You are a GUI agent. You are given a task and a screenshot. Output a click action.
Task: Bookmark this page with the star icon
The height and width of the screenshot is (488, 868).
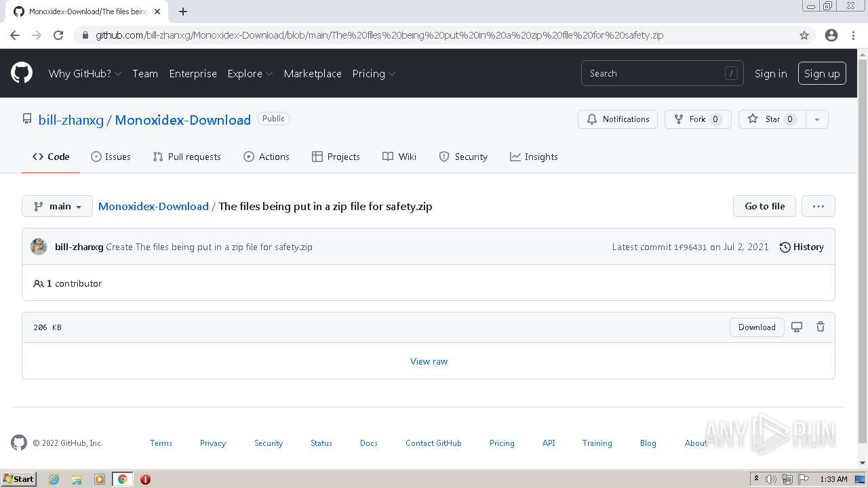click(x=804, y=35)
